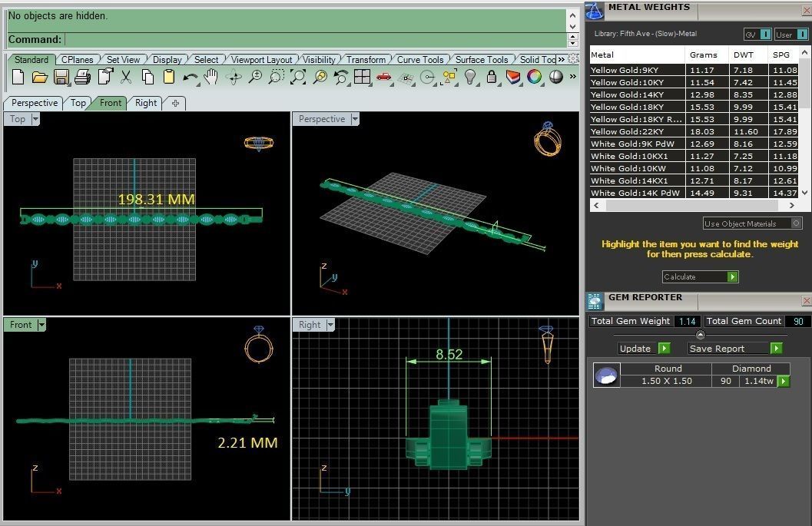This screenshot has height=526, width=812.
Task: Open the Layers panel icon
Action: coord(513,78)
